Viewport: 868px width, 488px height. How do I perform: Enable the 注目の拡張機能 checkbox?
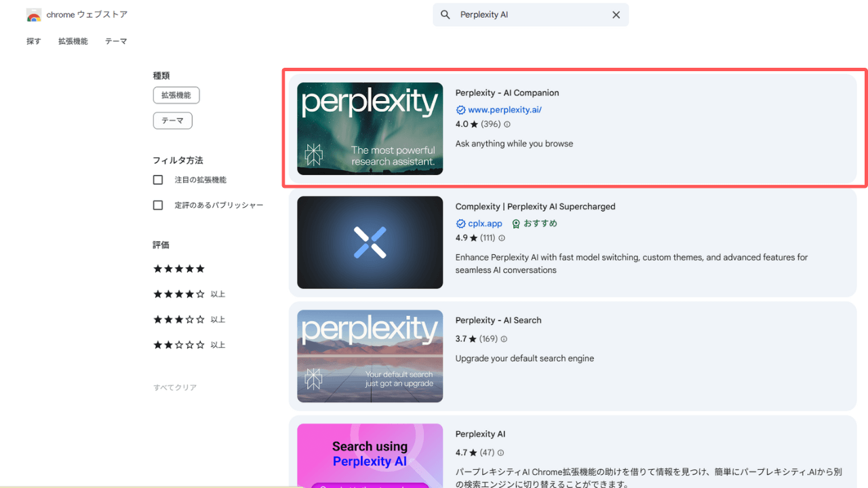coord(158,180)
